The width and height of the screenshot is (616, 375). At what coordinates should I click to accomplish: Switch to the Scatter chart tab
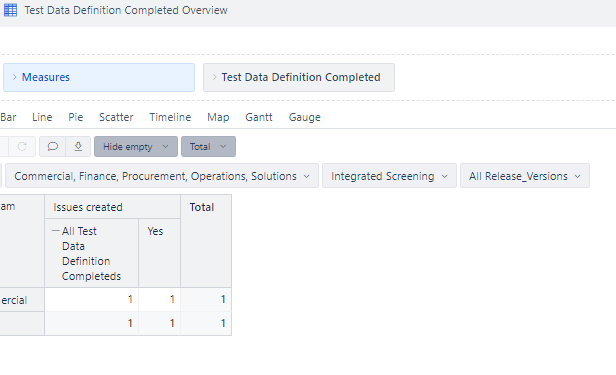click(116, 117)
